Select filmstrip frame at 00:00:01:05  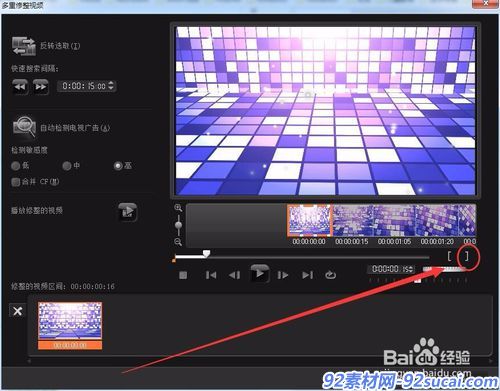[x=394, y=221]
